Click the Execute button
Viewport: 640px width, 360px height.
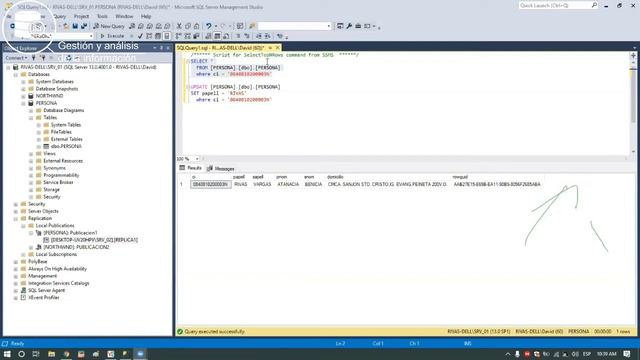click(112, 36)
